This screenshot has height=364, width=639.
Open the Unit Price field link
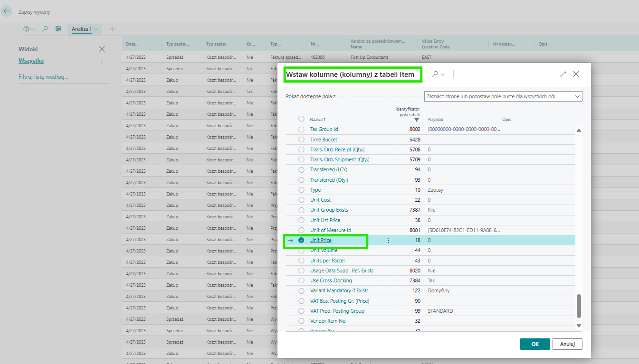click(x=321, y=240)
